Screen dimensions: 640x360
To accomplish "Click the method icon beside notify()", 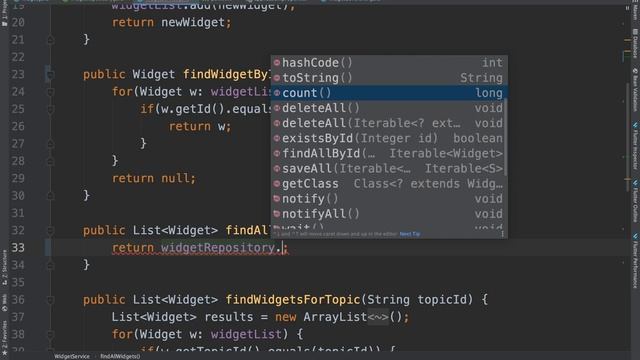I will coord(277,198).
